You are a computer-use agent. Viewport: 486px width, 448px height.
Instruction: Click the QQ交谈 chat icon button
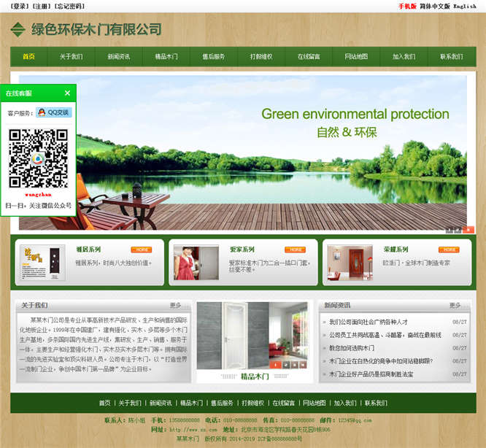pos(54,112)
